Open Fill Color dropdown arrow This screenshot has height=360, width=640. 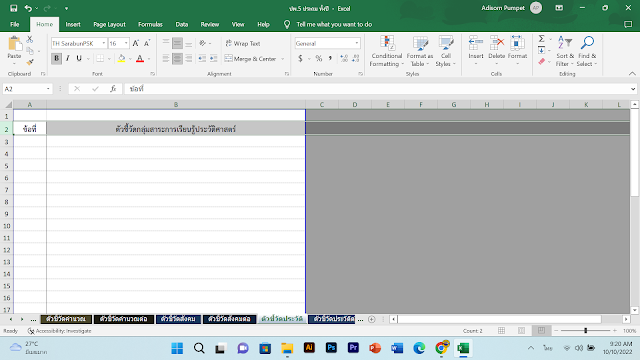click(x=130, y=59)
